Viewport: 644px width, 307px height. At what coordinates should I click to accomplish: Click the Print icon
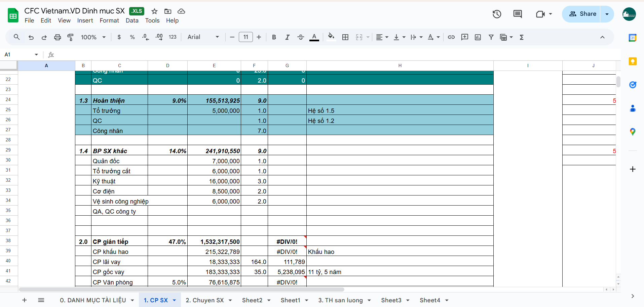(58, 37)
